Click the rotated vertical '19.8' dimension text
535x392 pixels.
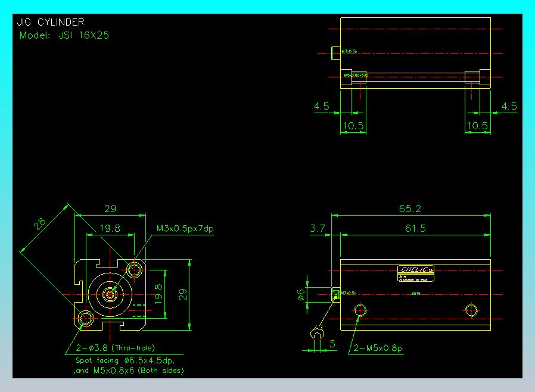[x=158, y=294]
